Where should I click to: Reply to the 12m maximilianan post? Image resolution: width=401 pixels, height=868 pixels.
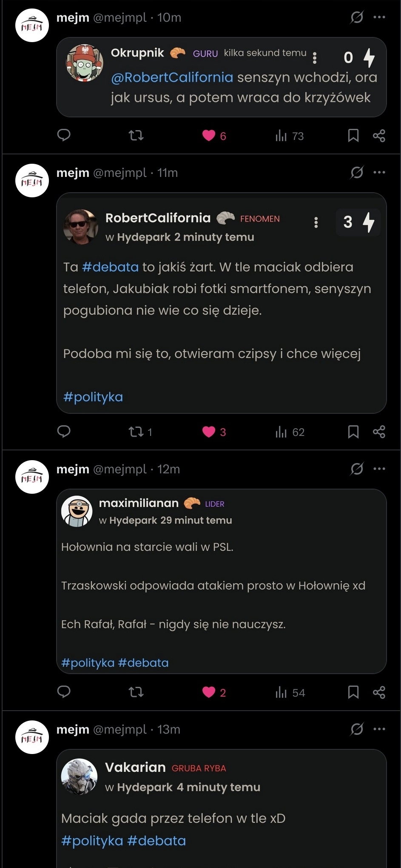point(64,692)
